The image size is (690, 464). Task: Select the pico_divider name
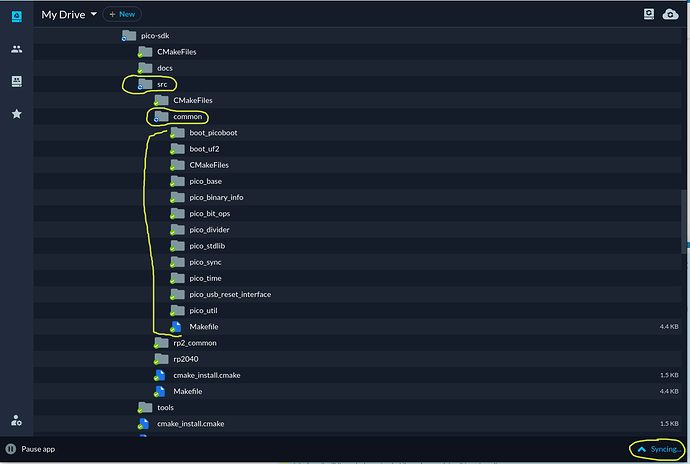[x=209, y=229]
